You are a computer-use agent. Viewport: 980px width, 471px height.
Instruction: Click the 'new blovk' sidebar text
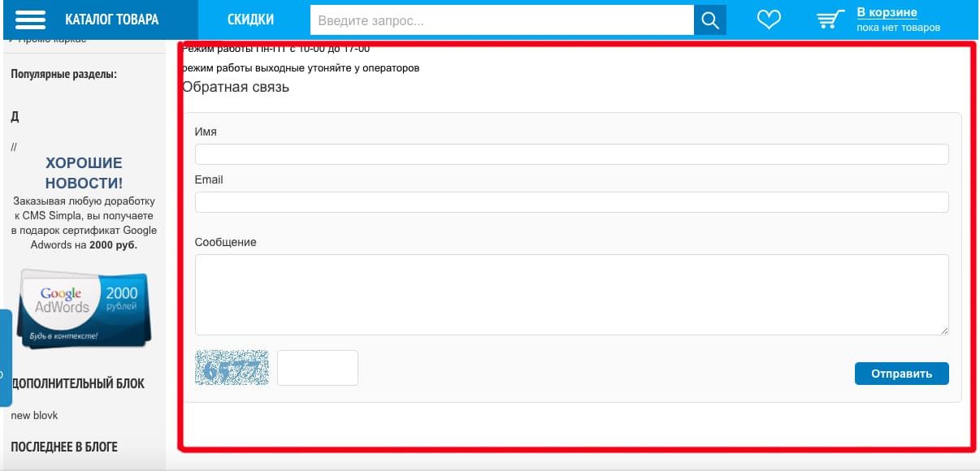[34, 415]
